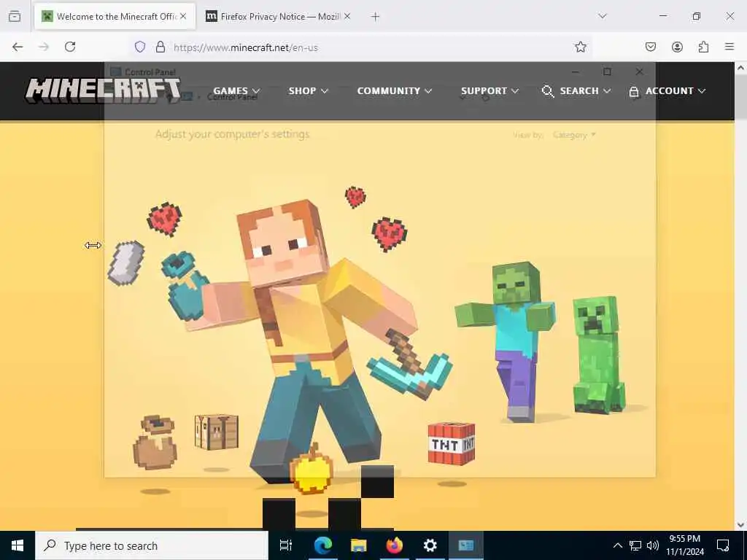Screen dimensions: 747x560
Task: Open Control Panel View by Category dropdown
Action: 574,135
